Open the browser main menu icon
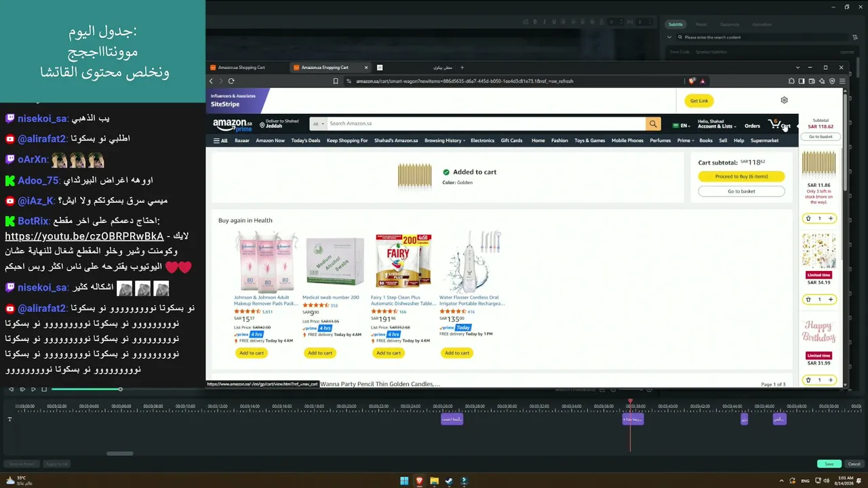The height and width of the screenshot is (488, 868). coord(841,81)
